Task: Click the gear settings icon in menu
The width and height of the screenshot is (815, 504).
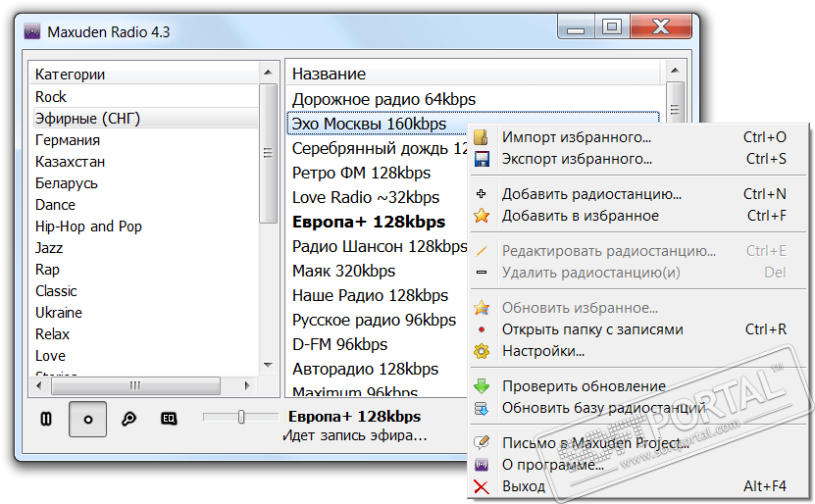Action: click(x=482, y=351)
